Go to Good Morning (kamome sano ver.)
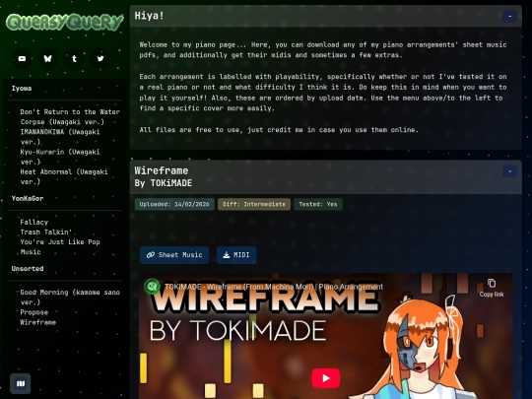This screenshot has height=399, width=532. pyautogui.click(x=70, y=298)
